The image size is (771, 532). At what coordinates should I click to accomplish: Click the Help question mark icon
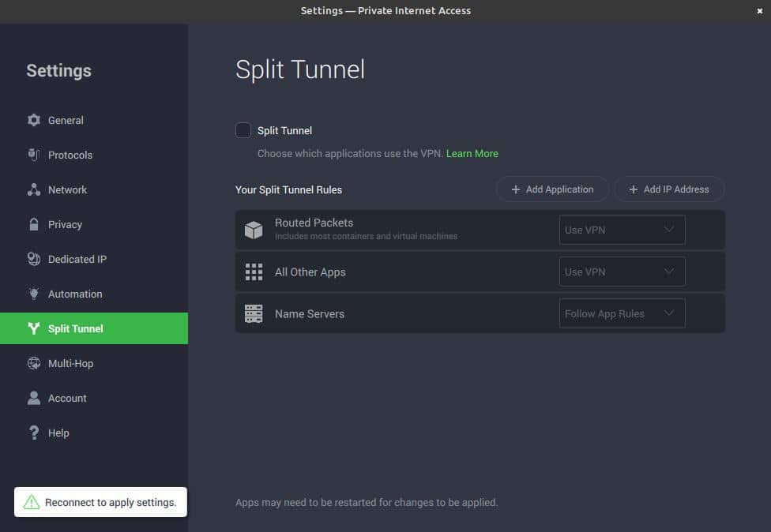(x=34, y=433)
